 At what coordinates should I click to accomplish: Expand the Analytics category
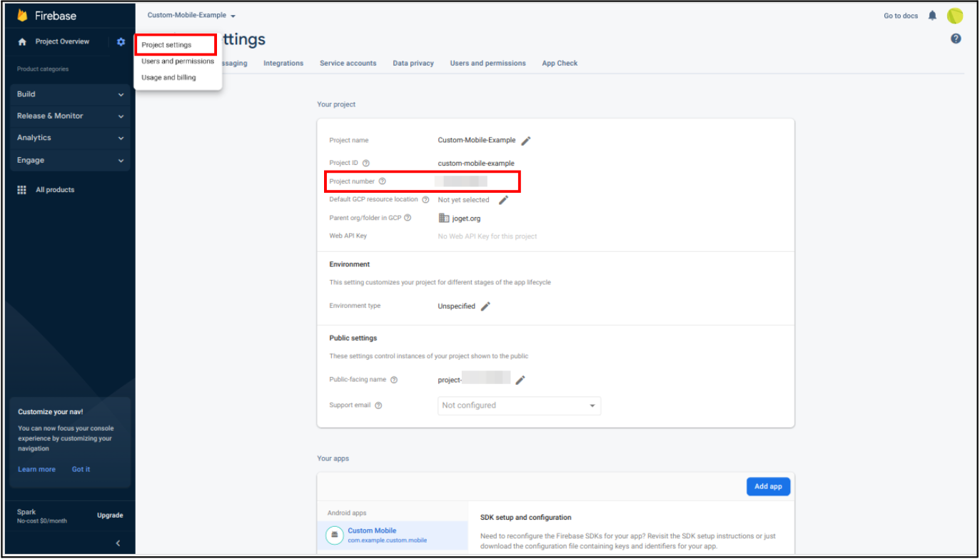point(70,138)
